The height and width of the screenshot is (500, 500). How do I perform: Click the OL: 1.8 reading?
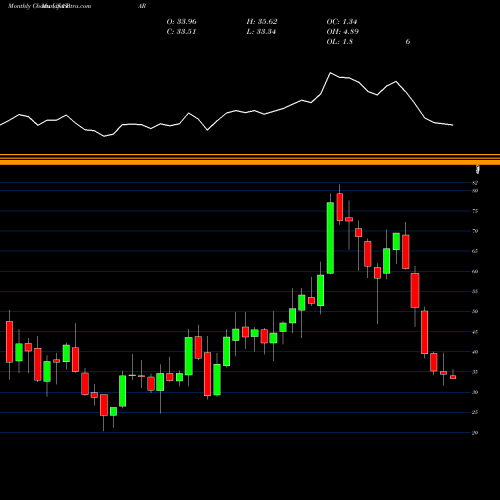[x=339, y=42]
